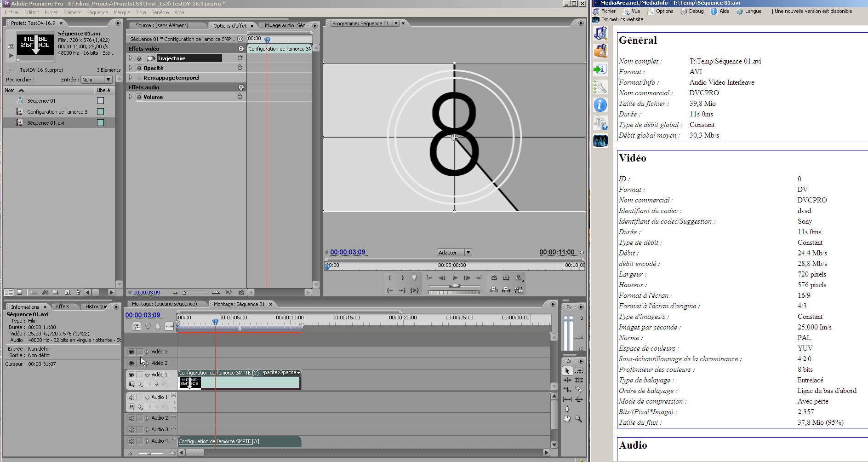
Task: Enable Snap in the timeline header
Action: (137, 326)
